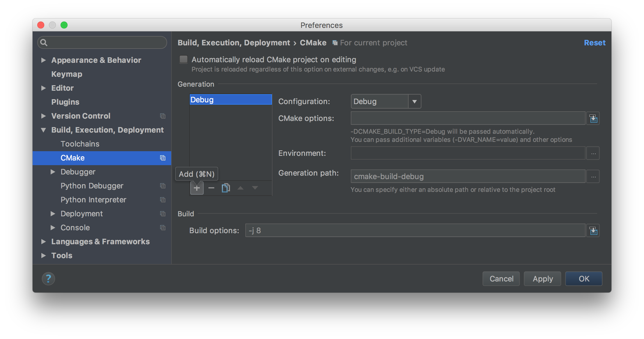Select the CMake settings page
This screenshot has height=339, width=644.
tap(102, 158)
